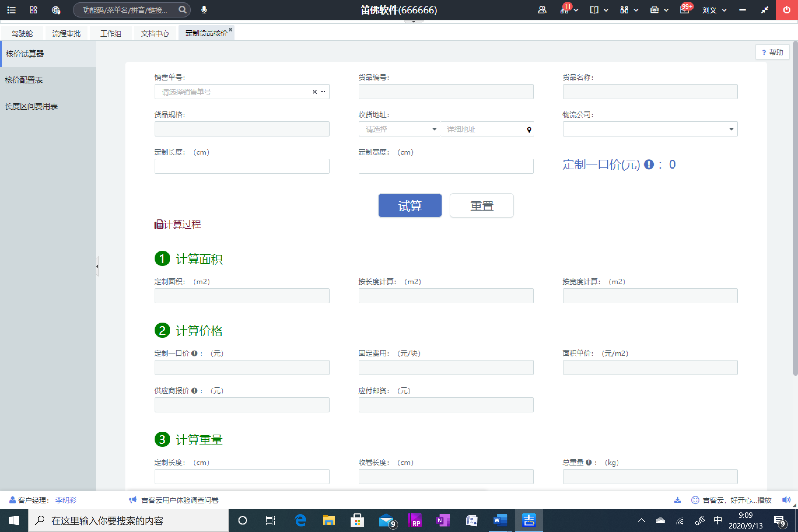Click the announcement megaphone icon
This screenshot has height=532, width=798.
click(x=133, y=500)
